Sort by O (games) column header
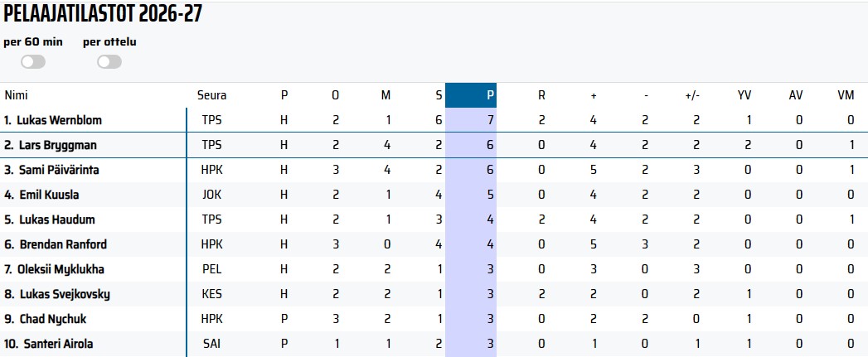Viewport: 868px width, 357px height. pos(335,95)
